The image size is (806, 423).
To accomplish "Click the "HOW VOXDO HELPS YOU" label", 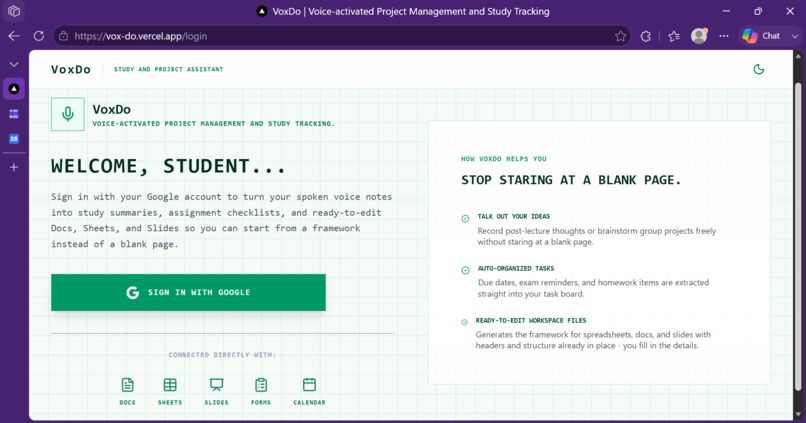I will click(x=504, y=159).
